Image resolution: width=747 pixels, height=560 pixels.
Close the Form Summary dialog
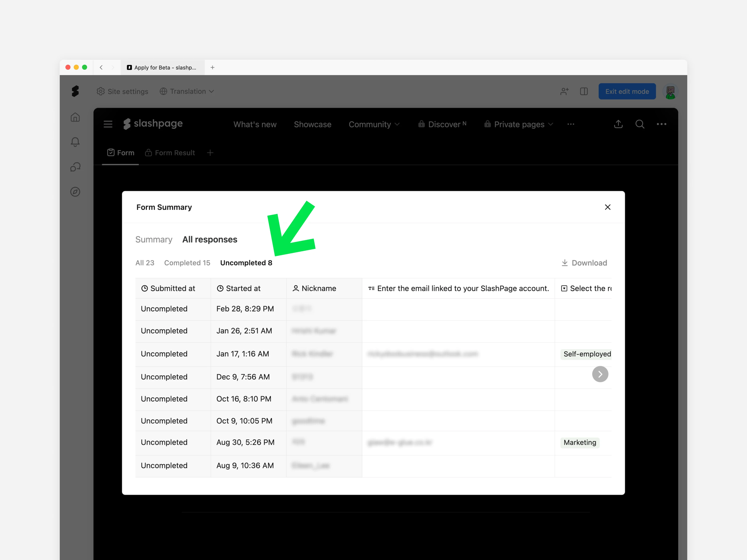click(x=608, y=207)
